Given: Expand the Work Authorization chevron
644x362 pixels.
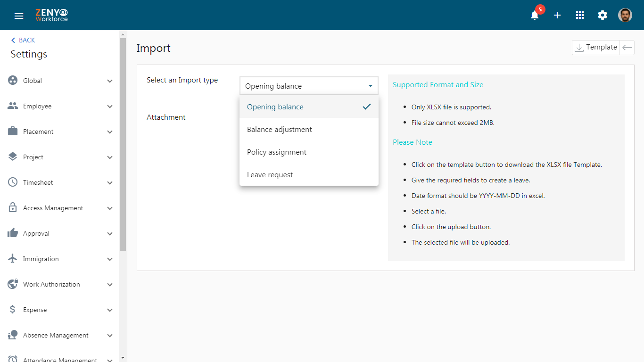Looking at the screenshot, I should point(110,285).
